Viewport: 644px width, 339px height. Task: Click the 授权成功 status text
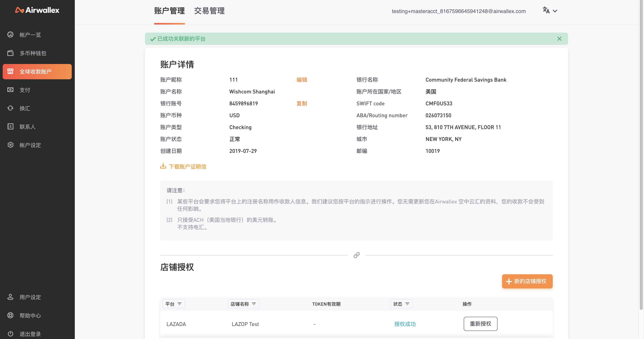405,324
